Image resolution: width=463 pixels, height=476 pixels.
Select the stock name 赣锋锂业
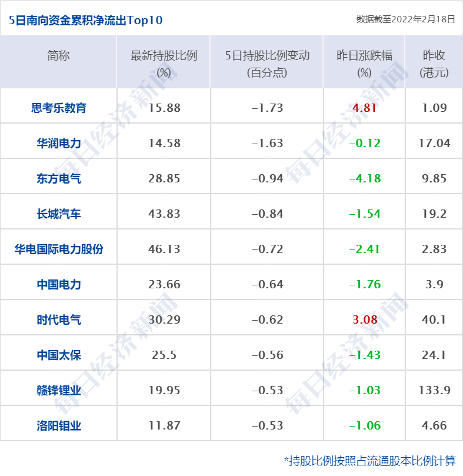coord(59,391)
